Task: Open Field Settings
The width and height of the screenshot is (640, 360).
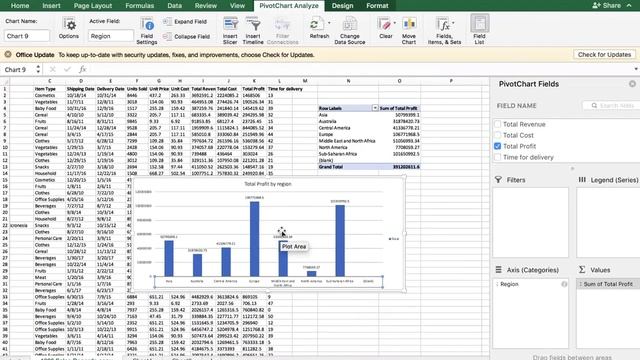Action: [x=147, y=31]
